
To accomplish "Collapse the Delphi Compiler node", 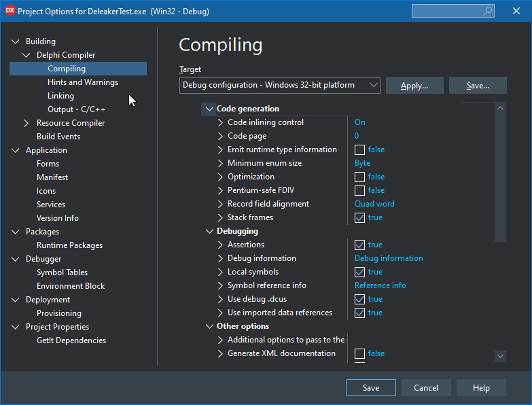I will pyautogui.click(x=26, y=55).
